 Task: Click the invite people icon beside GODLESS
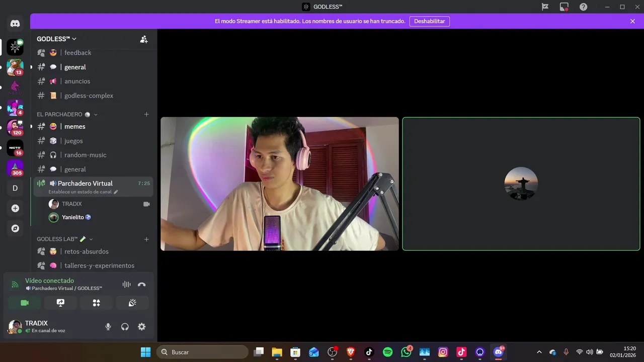click(x=144, y=39)
